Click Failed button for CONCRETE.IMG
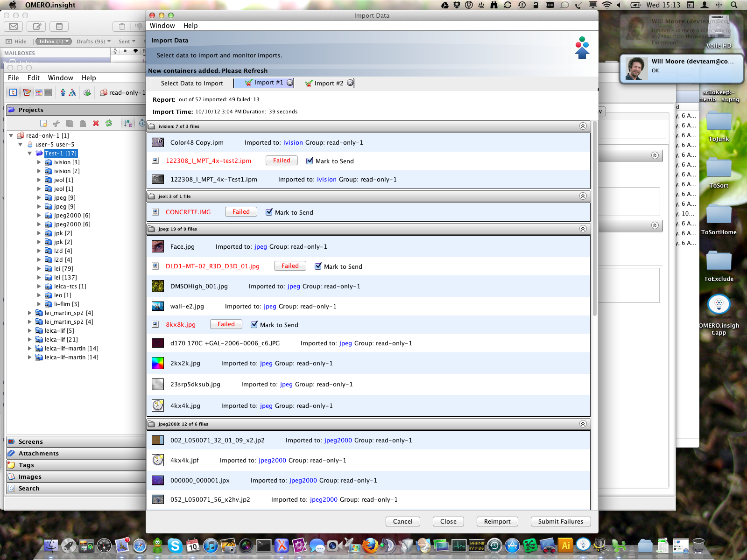 [x=241, y=211]
